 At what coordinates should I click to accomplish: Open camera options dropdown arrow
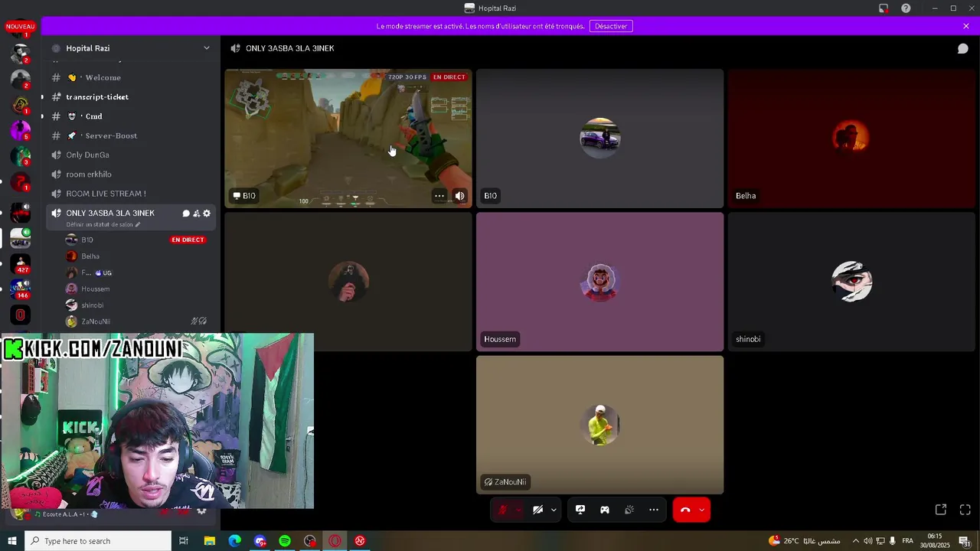(x=554, y=510)
